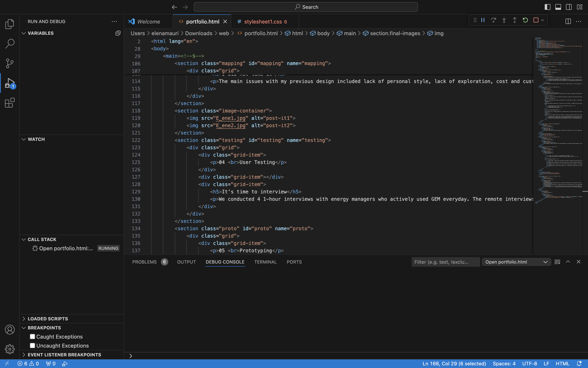Toggle the primary side bar
The image size is (588, 368).
tap(547, 7)
